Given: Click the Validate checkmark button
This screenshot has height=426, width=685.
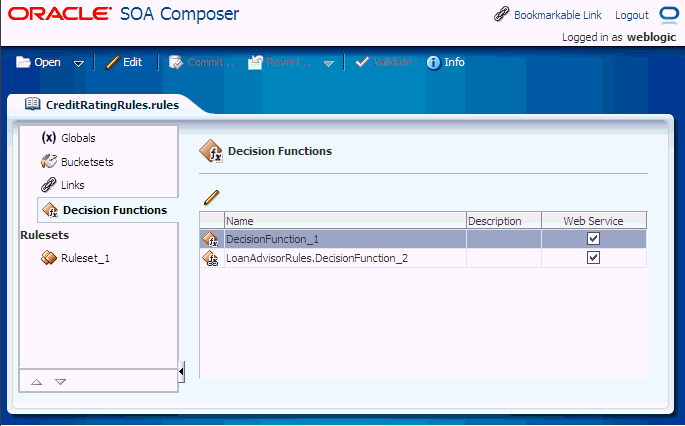Looking at the screenshot, I should (x=384, y=62).
